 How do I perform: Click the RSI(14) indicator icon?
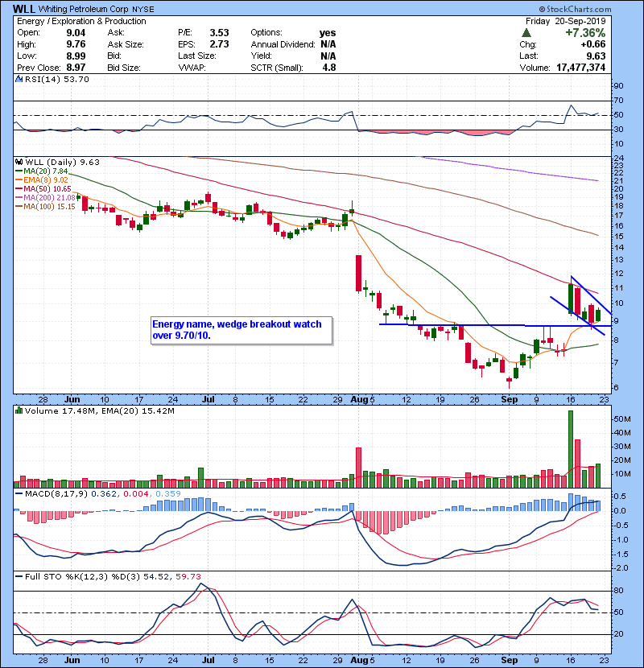[19, 79]
